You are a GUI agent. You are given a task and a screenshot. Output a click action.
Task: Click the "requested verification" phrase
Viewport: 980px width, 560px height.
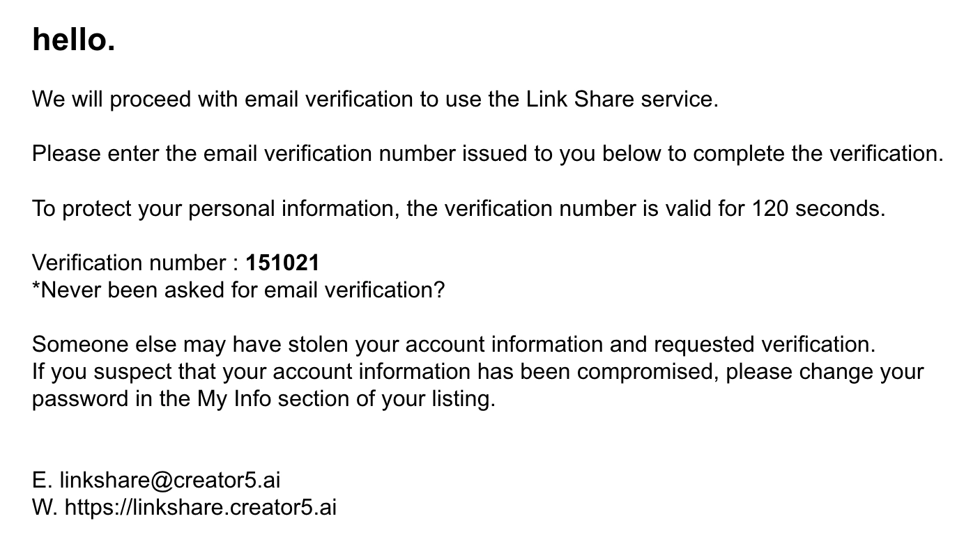(764, 344)
